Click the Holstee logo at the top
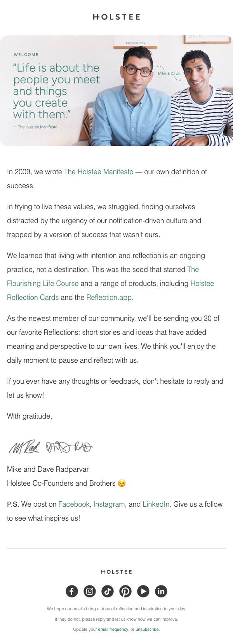 point(116,17)
